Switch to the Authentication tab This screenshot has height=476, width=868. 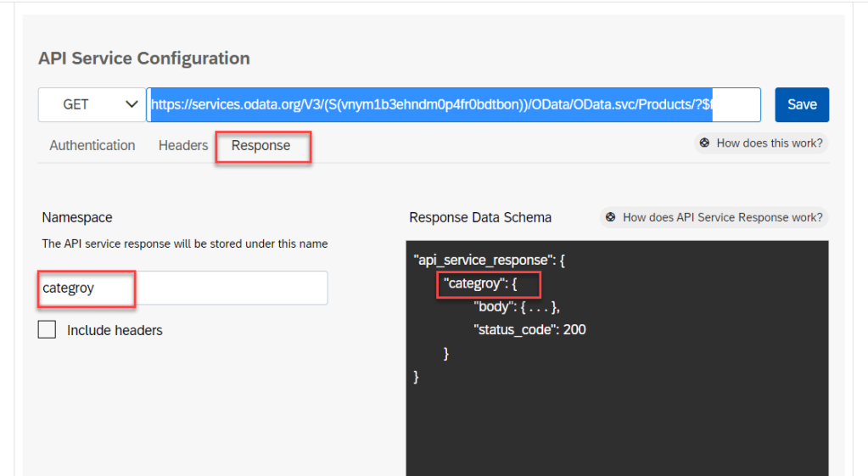pyautogui.click(x=92, y=145)
